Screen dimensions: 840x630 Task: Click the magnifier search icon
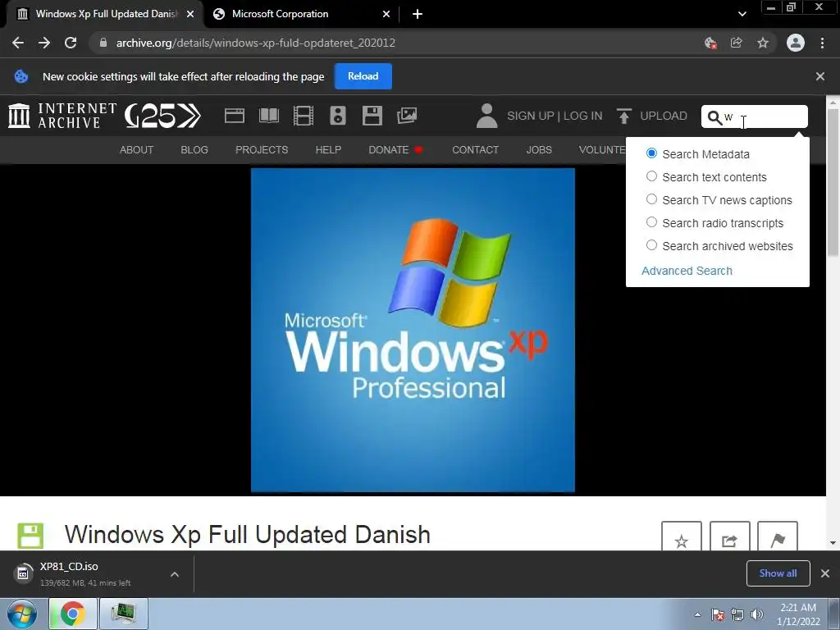point(714,117)
